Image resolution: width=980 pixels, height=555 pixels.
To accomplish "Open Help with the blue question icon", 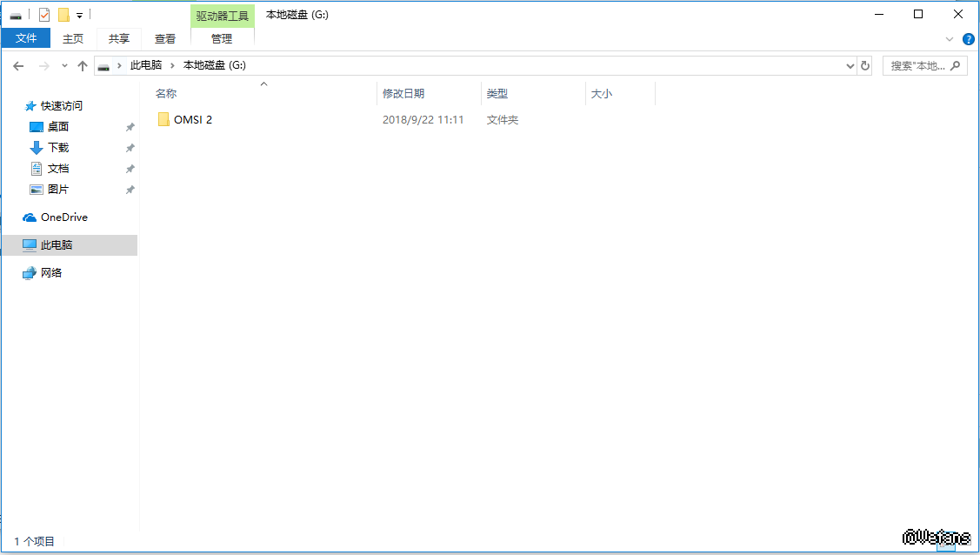I will coord(968,39).
